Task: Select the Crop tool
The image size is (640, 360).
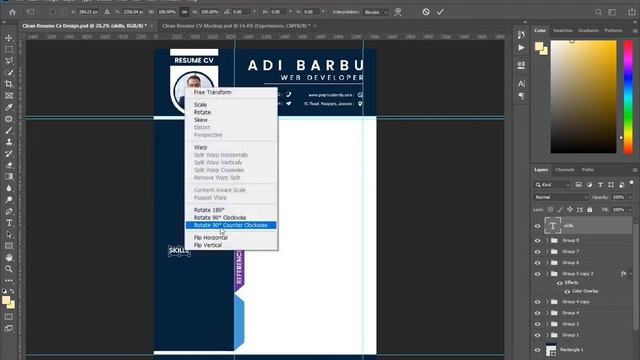Action: pos(9,84)
